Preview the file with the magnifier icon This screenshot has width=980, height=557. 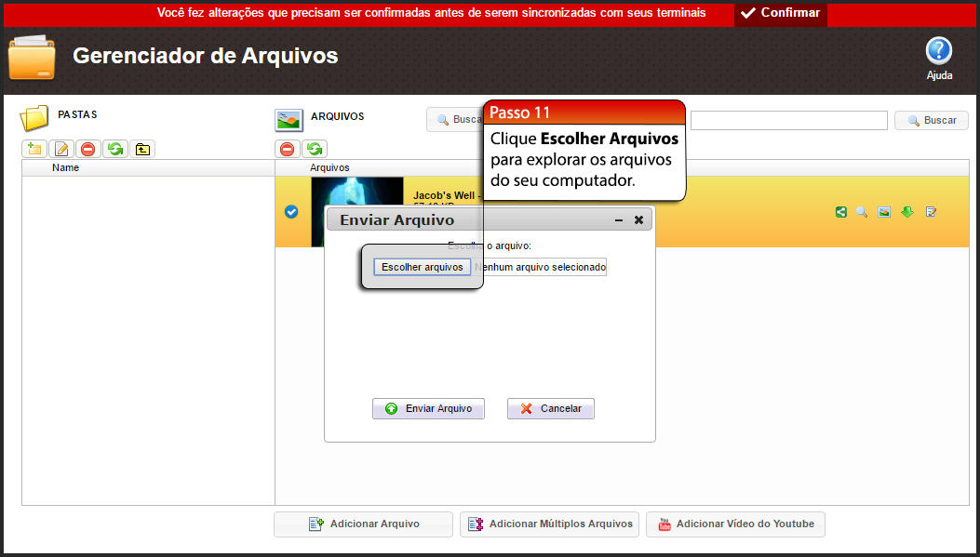(863, 212)
